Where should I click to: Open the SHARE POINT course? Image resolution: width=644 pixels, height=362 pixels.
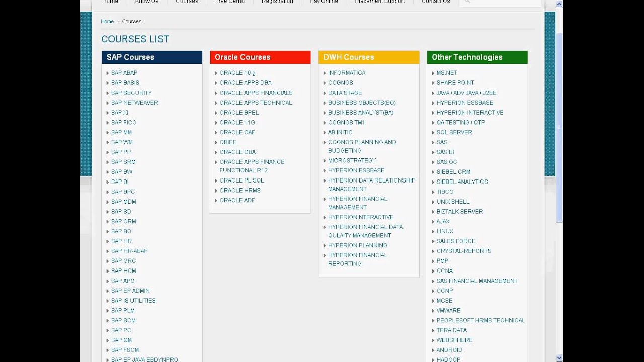[455, 83]
